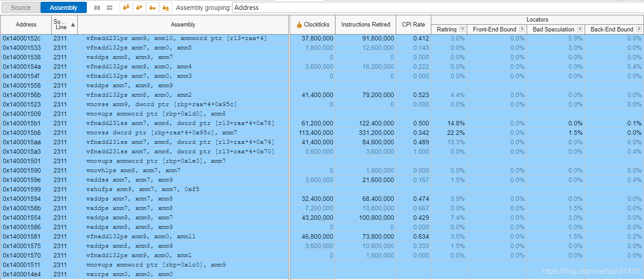The width and height of the screenshot is (644, 280).
Task: Click Clockticks value 37,800,000
Action: [x=318, y=38]
